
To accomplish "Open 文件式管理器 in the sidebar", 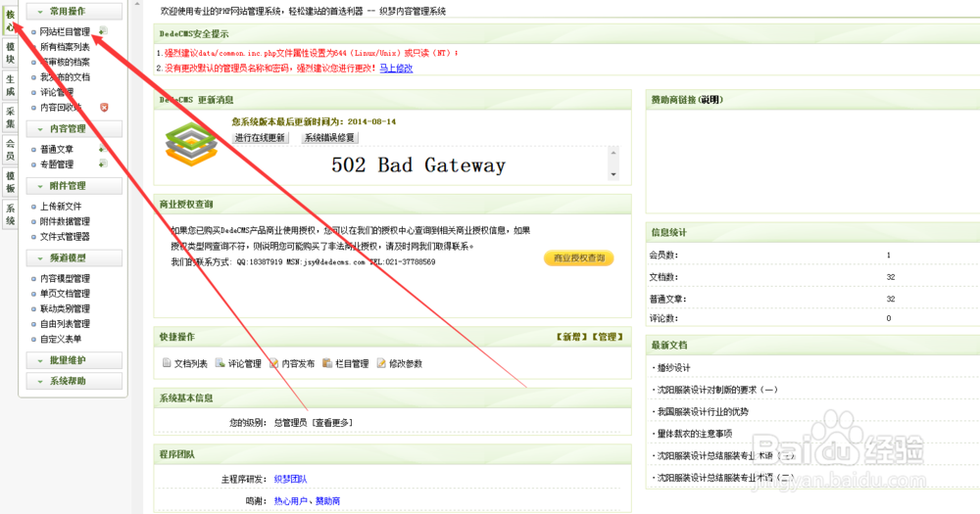I will coord(65,236).
